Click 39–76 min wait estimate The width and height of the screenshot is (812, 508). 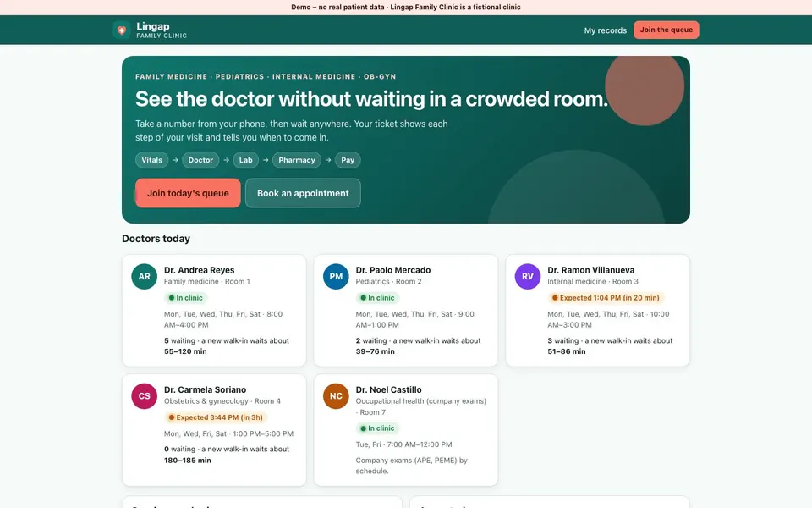pyautogui.click(x=375, y=351)
